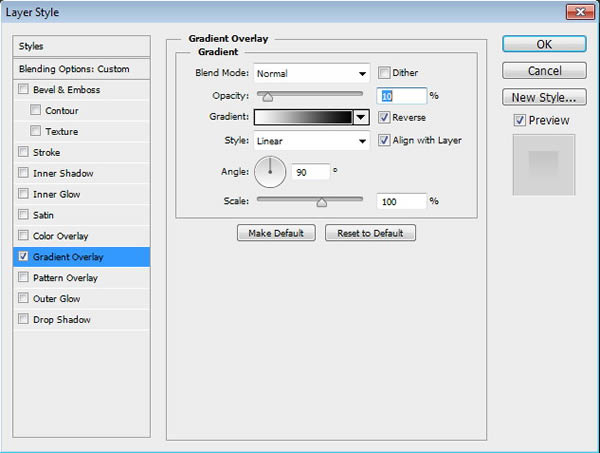This screenshot has width=600, height=453.
Task: Enable the Dither checkbox
Action: point(384,73)
